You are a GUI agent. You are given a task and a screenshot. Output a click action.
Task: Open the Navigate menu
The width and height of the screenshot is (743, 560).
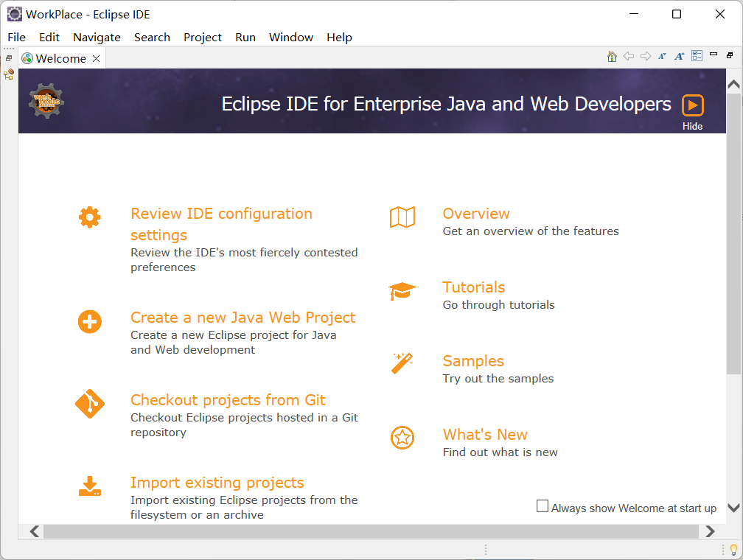[97, 38]
